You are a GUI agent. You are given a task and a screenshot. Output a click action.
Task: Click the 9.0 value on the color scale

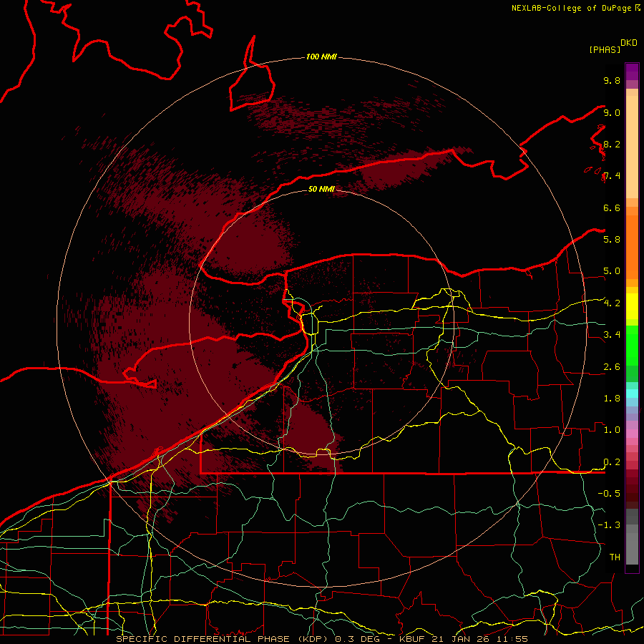click(x=612, y=112)
